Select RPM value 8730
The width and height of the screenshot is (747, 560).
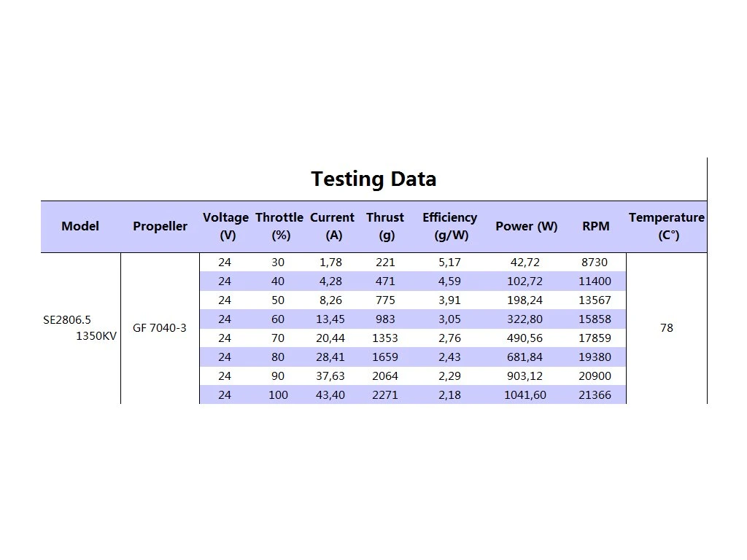[x=595, y=262]
